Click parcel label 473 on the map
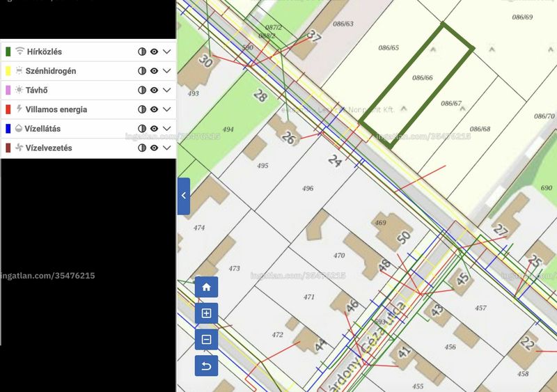The width and height of the screenshot is (557, 392). [234, 269]
